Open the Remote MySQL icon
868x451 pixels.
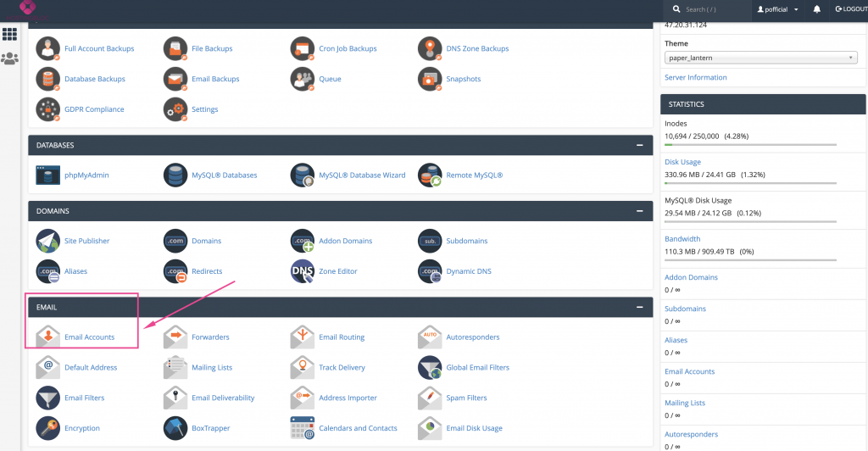tap(430, 175)
